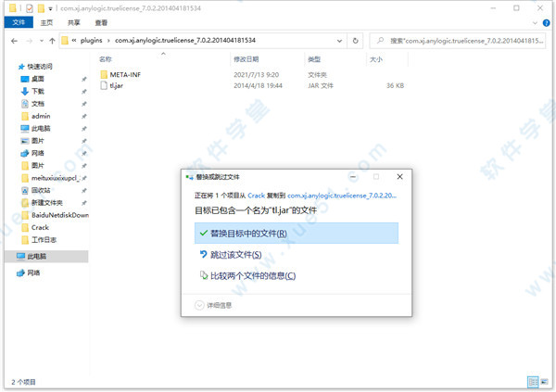The image size is (556, 392).
Task: Click the search box in Explorer
Action: tap(459, 41)
